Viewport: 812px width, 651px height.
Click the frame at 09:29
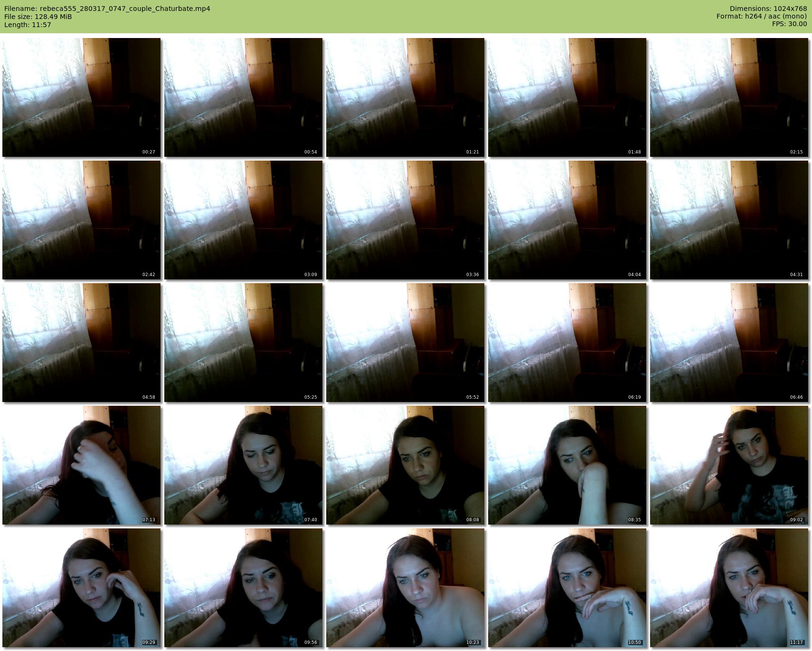tap(81, 588)
